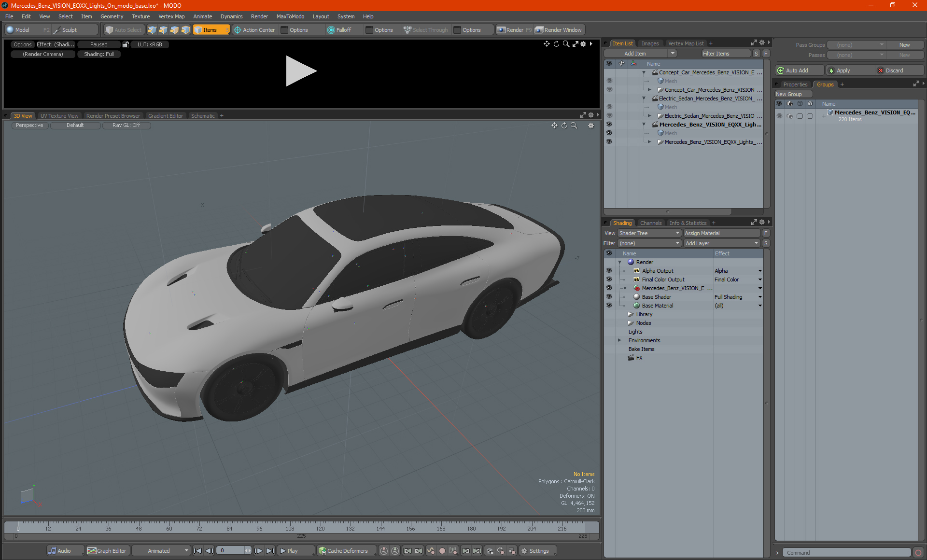Viewport: 927px width, 560px height.
Task: Select the Falloff tool icon
Action: point(331,30)
